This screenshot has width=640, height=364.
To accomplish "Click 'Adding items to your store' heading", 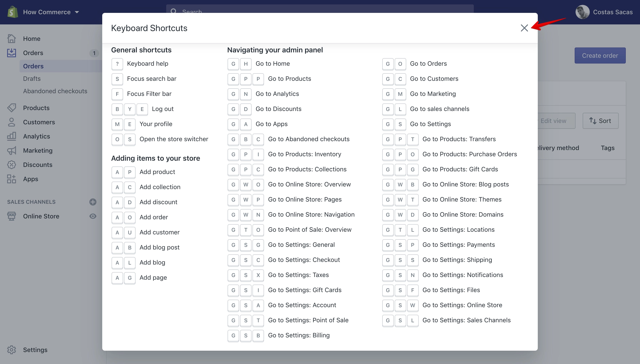I will (156, 158).
